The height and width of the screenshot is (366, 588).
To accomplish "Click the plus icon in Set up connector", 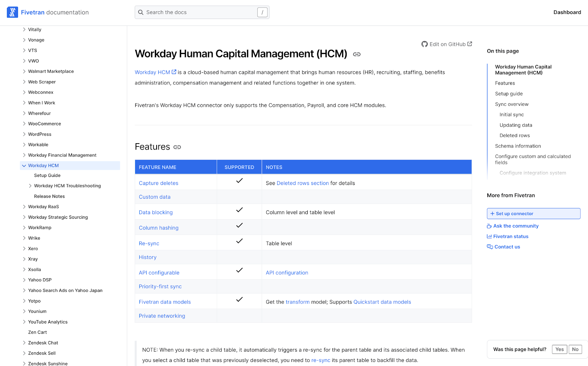I will (x=492, y=214).
